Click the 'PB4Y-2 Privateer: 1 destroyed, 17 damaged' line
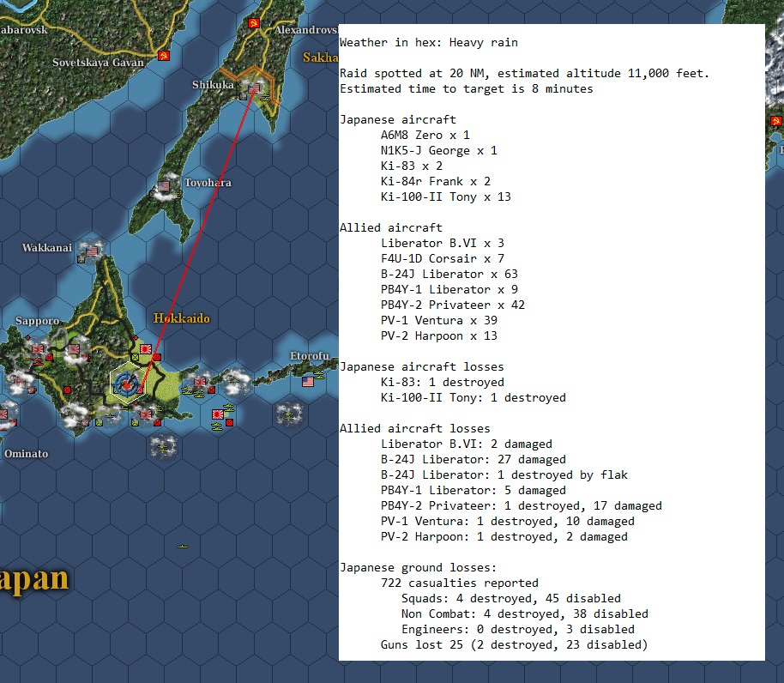 (522, 506)
